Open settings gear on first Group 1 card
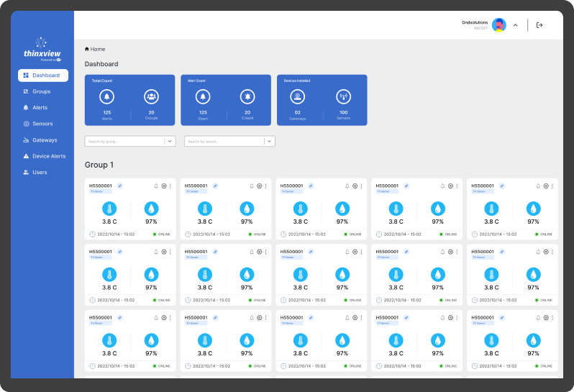 [163, 186]
